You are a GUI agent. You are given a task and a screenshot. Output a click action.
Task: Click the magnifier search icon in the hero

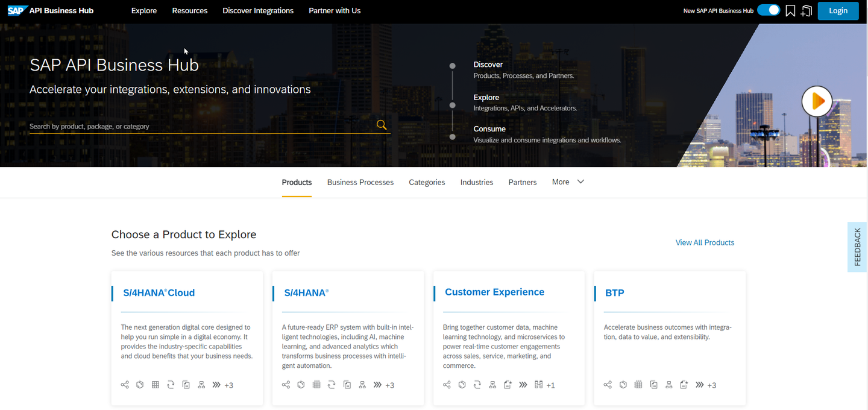(382, 125)
